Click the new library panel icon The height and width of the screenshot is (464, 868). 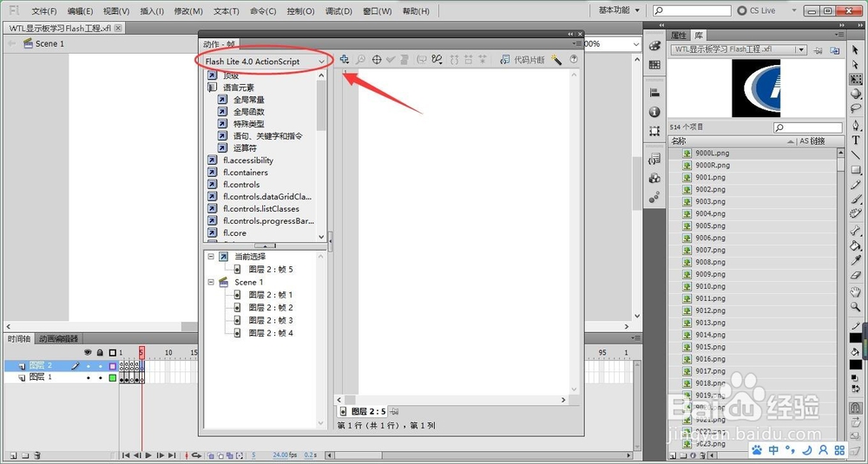pyautogui.click(x=835, y=49)
